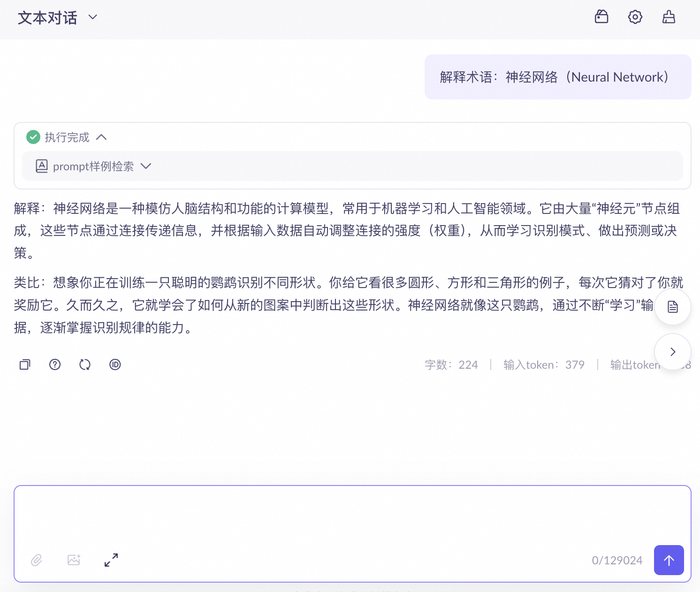The image size is (700, 592).
Task: Send the message with the arrow button
Action: click(x=669, y=560)
